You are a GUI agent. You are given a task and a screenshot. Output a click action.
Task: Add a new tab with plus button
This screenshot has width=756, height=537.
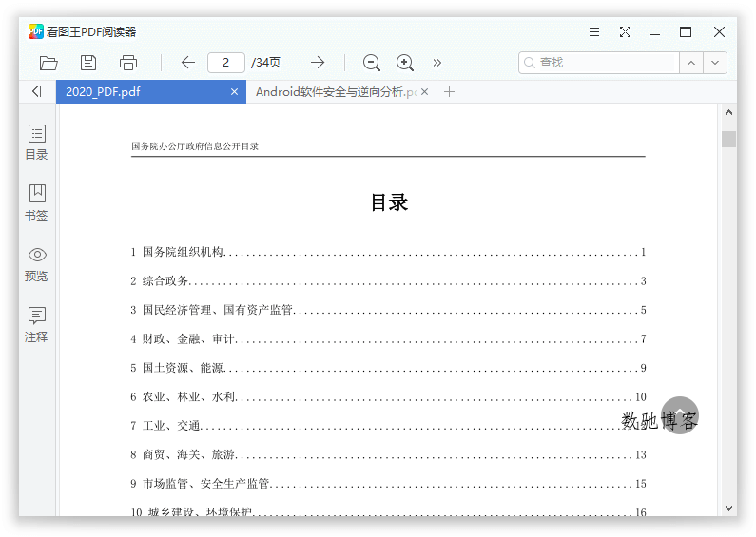[x=450, y=92]
